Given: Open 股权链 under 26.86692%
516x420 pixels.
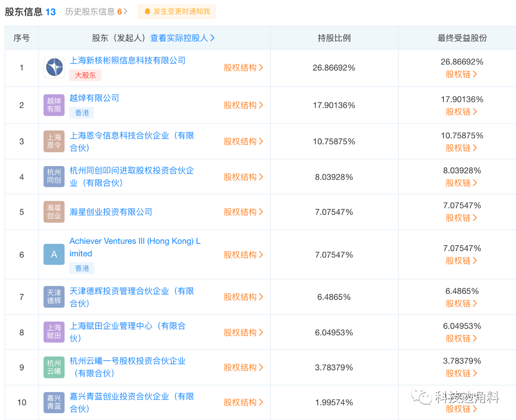Looking at the screenshot, I should coord(462,74).
